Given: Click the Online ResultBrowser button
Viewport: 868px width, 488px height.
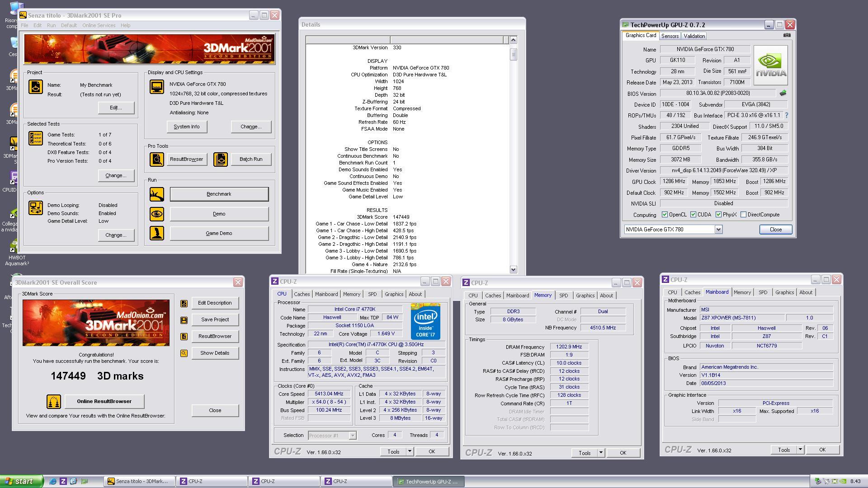Looking at the screenshot, I should coord(104,401).
